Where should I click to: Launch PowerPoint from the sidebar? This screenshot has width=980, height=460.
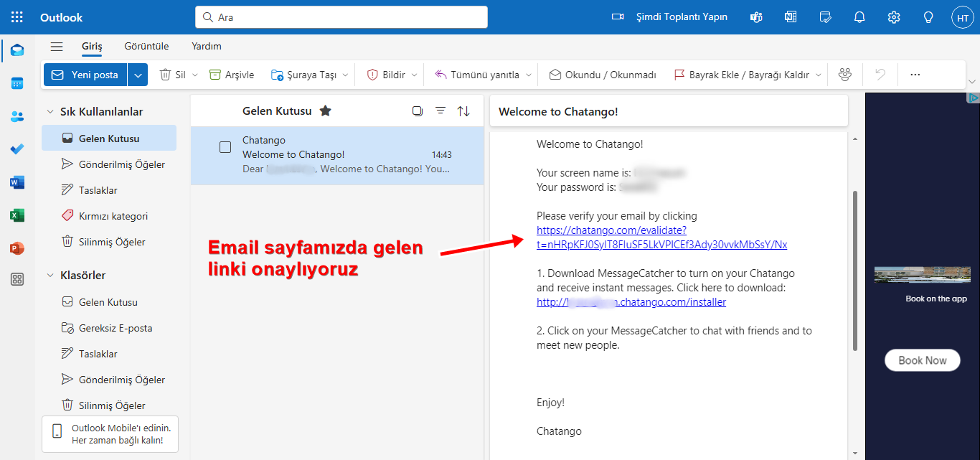coord(17,248)
